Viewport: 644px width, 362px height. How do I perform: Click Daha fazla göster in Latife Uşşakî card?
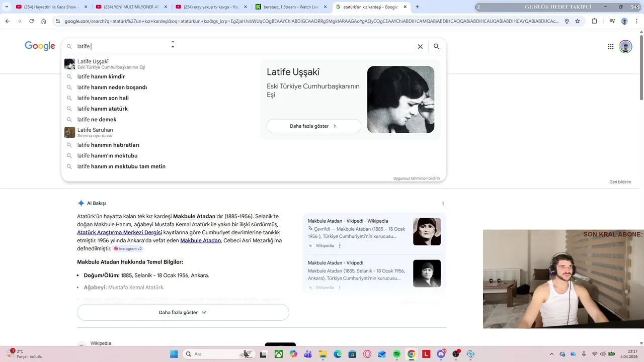coord(314,126)
